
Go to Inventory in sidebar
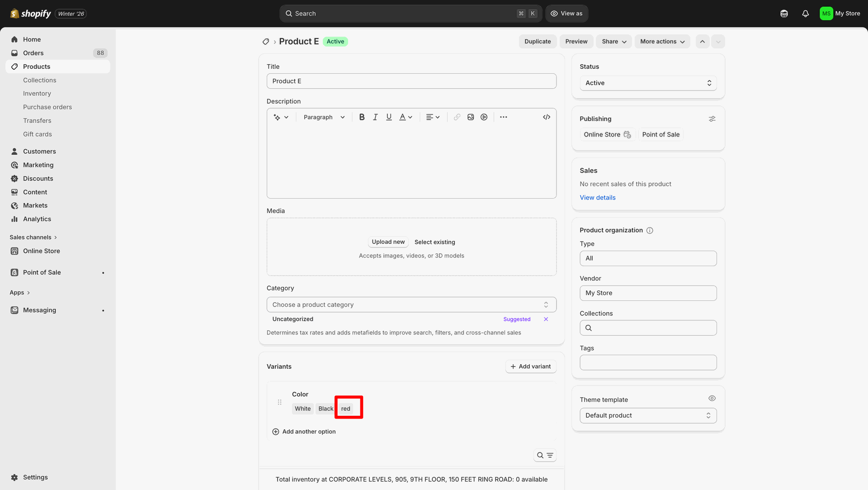[37, 94]
